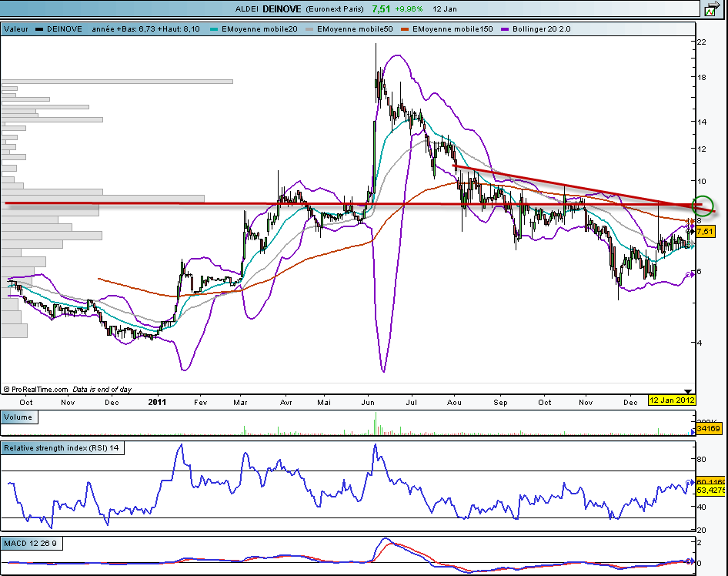Viewport: 728px width, 576px height.
Task: Click the chart icon in top-right corner
Action: point(711,9)
